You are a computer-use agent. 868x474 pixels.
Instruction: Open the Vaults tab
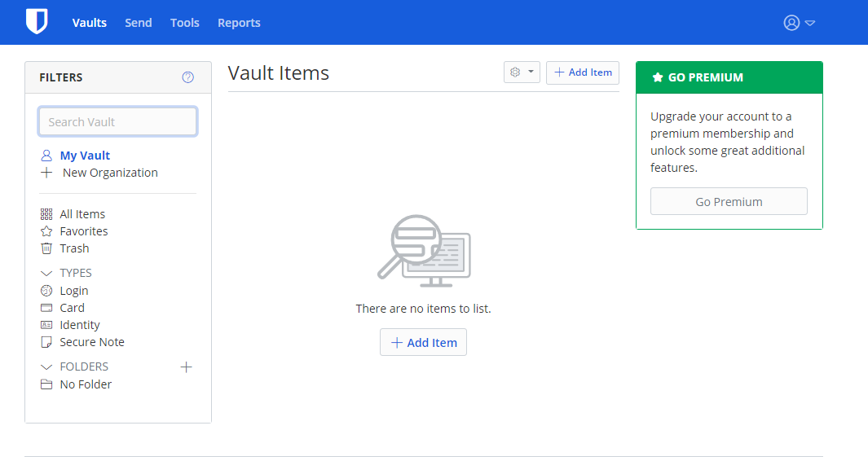tap(89, 23)
